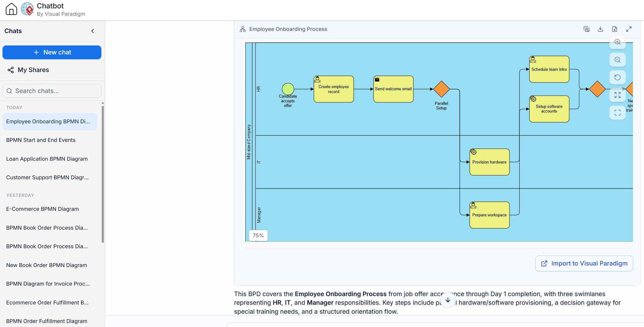Open Ecommerce Order Fulfillment B... chat
The height and width of the screenshot is (327, 644).
click(50, 303)
